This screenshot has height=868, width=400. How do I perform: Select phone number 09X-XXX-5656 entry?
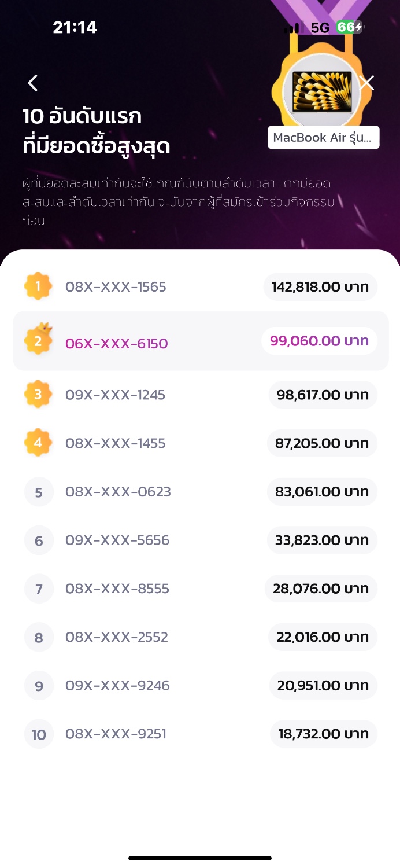[x=117, y=540]
